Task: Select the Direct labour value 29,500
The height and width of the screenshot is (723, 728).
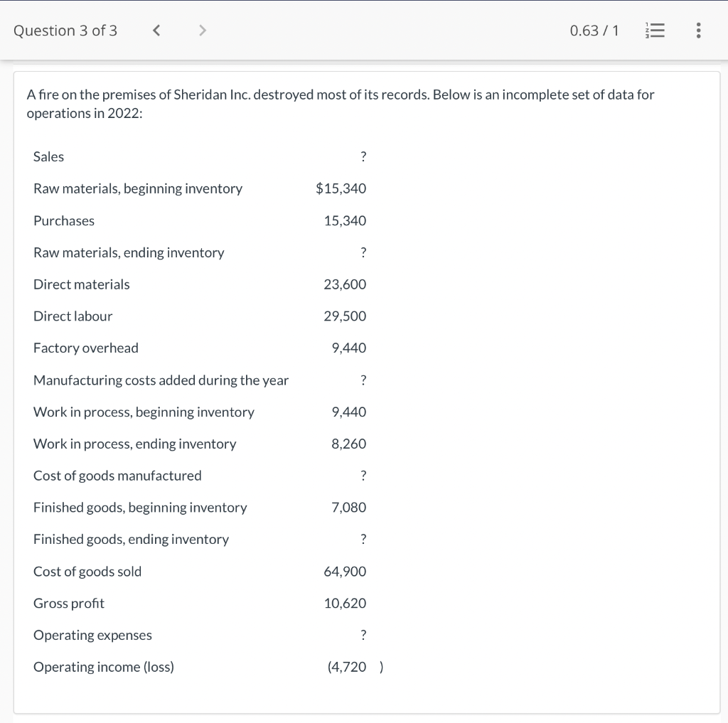Action: pos(345,316)
